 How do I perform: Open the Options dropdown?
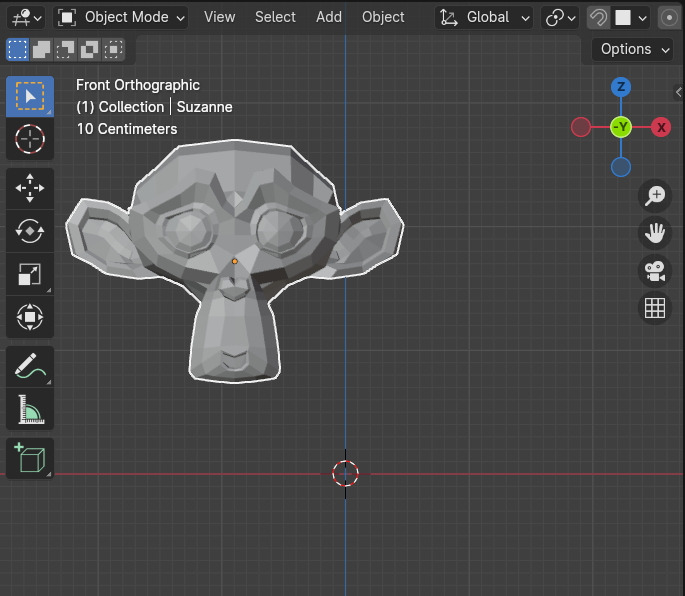[x=632, y=49]
